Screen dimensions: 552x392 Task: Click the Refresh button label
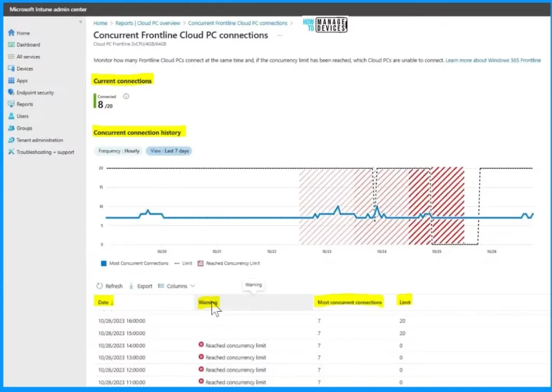click(114, 286)
